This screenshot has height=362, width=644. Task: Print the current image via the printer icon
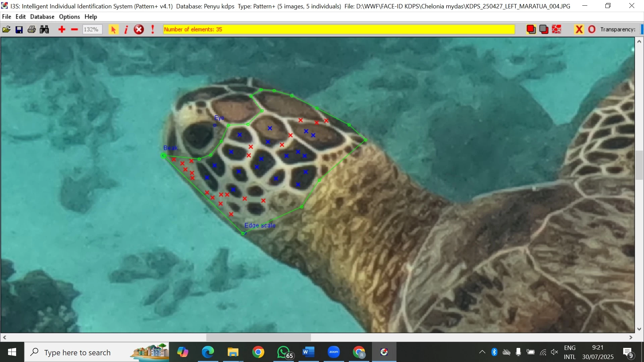[x=31, y=29]
